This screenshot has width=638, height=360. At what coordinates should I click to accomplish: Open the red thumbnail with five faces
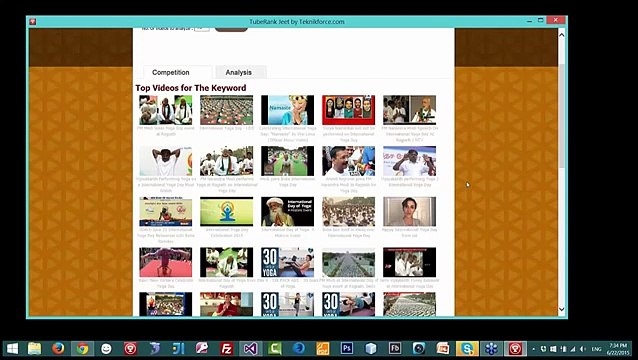[348, 110]
